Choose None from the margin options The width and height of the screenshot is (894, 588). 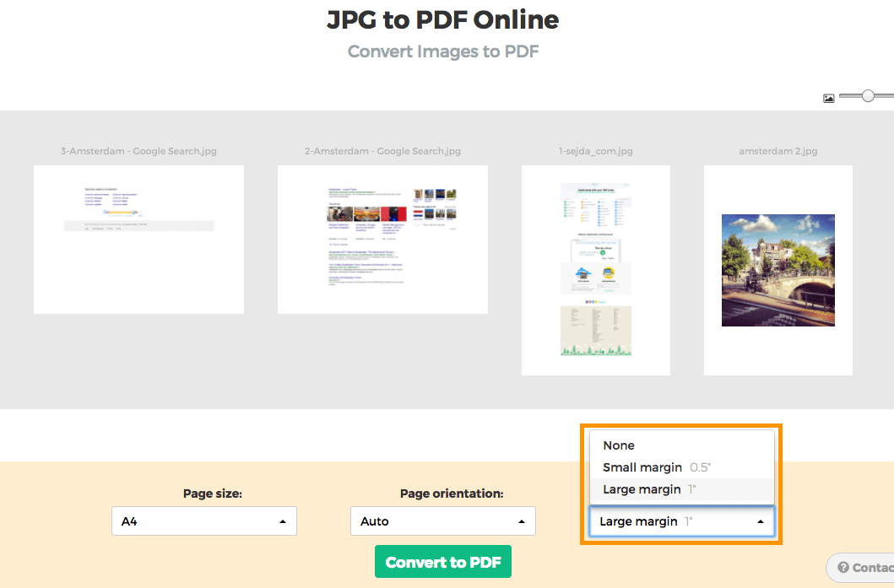(619, 445)
